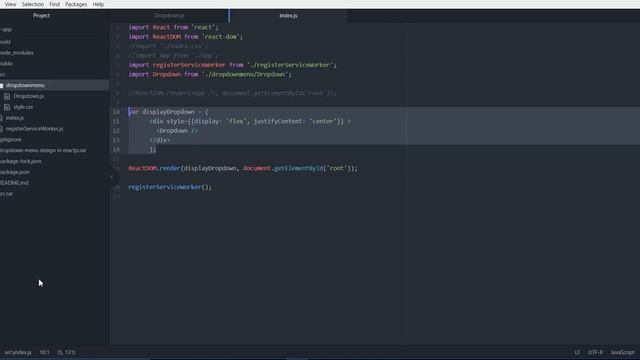The image size is (640, 360).
Task: Open index.js from the project tree
Action: click(14, 118)
